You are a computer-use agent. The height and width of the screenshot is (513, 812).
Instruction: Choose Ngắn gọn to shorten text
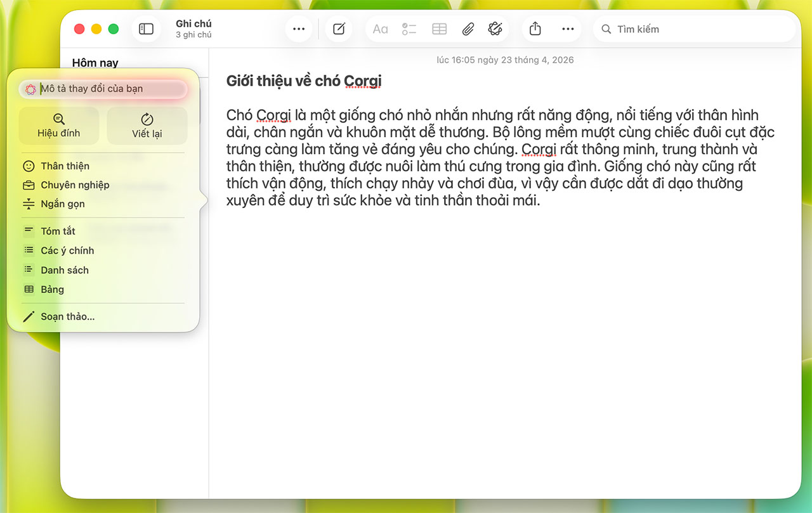[x=62, y=204]
